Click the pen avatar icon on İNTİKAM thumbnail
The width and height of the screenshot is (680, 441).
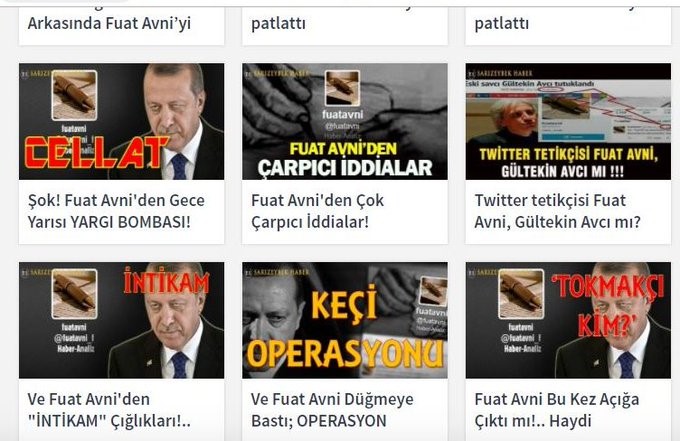pyautogui.click(x=74, y=294)
